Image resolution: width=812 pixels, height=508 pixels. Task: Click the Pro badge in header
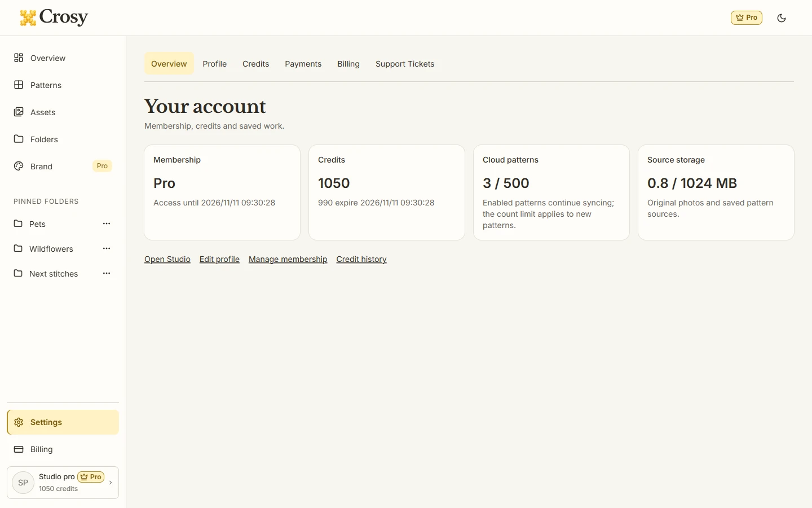click(x=747, y=17)
